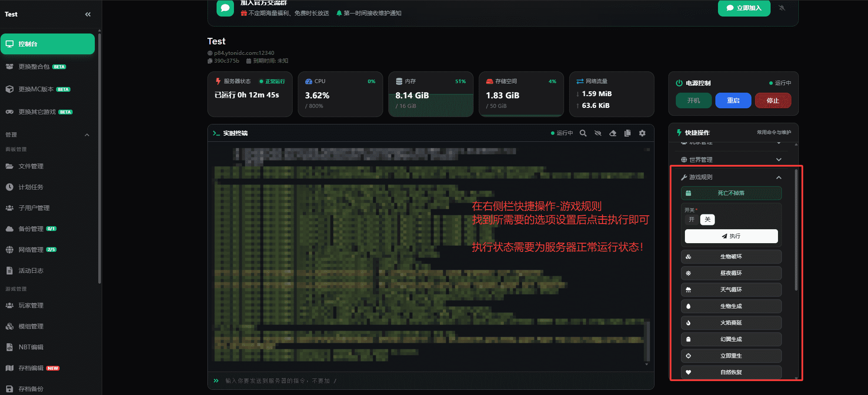
Task: Open 模组管理 in the sidebar
Action: click(x=47, y=326)
